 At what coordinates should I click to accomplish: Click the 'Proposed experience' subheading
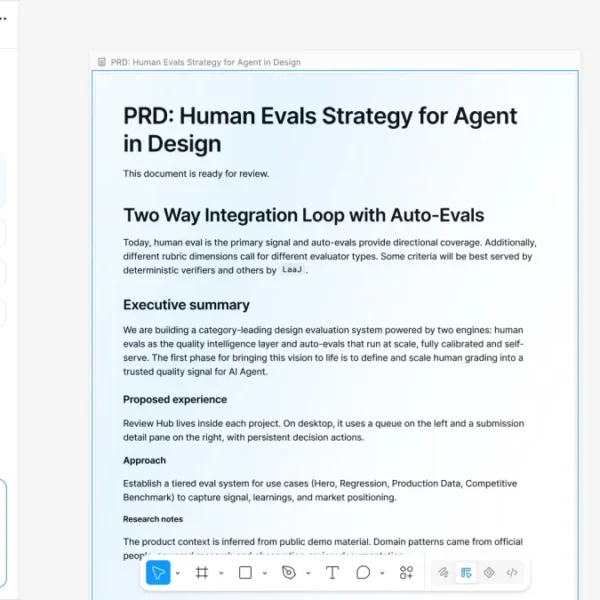[175, 399]
